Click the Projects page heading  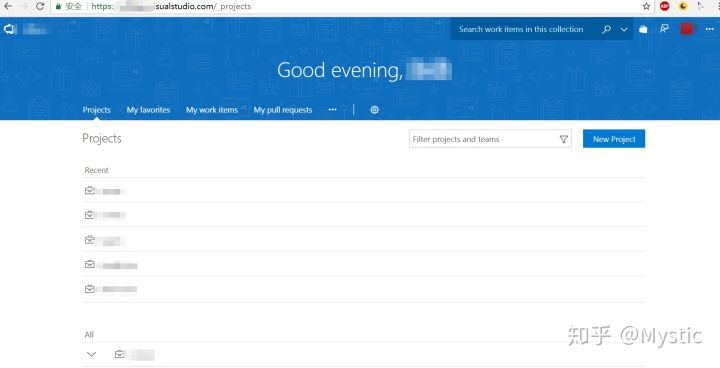pyautogui.click(x=102, y=138)
